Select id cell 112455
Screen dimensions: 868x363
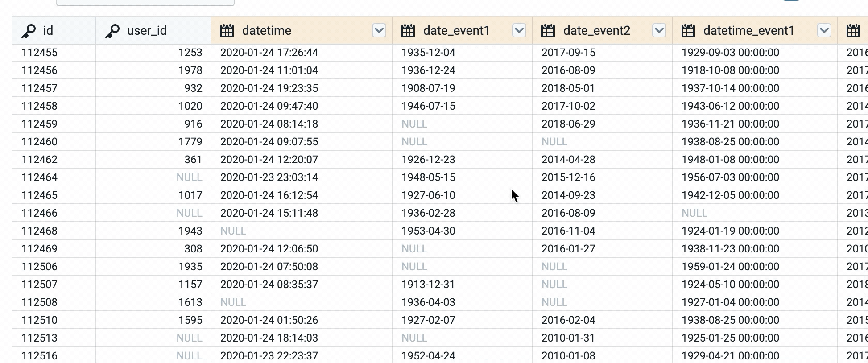pos(54,53)
